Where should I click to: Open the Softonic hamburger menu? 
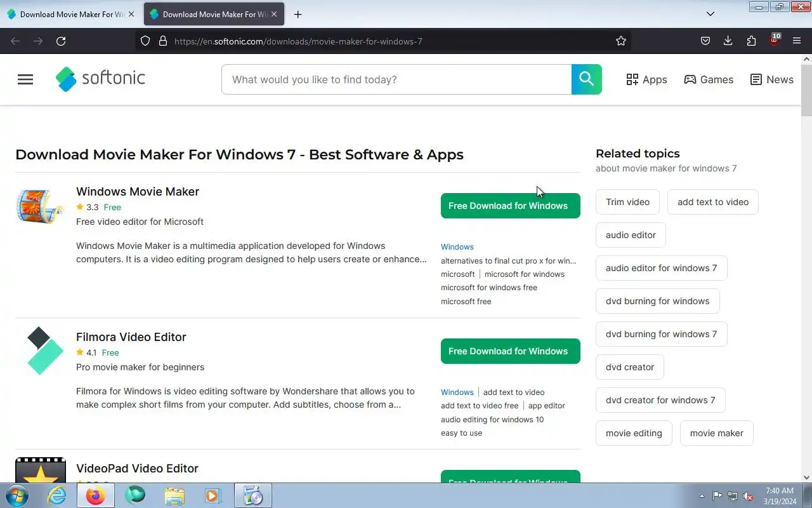[25, 79]
